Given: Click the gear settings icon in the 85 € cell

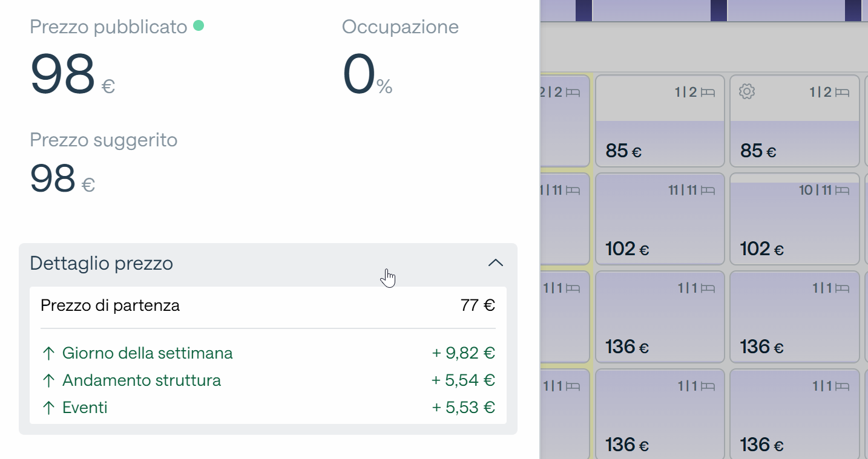Looking at the screenshot, I should point(747,92).
